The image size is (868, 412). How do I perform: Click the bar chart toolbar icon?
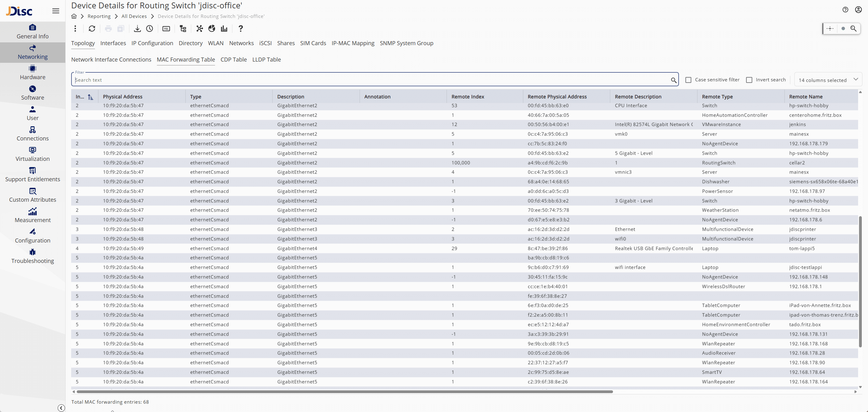(x=224, y=29)
